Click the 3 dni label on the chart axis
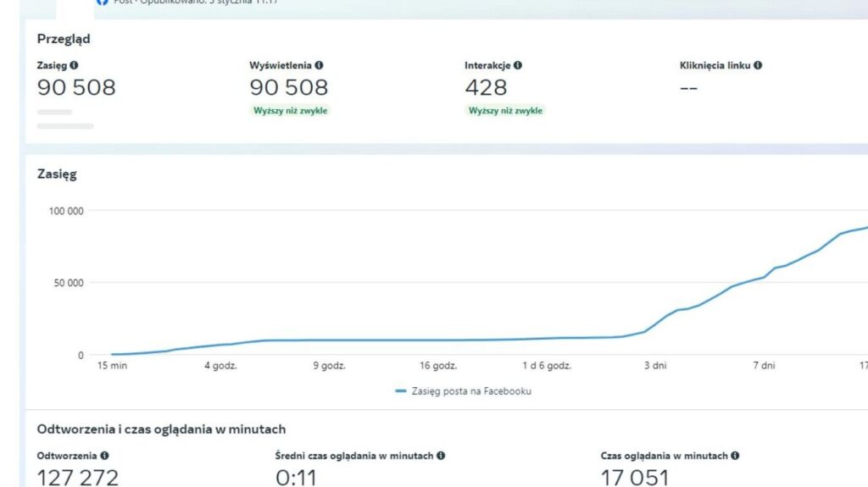This screenshot has height=487, width=868. (654, 366)
